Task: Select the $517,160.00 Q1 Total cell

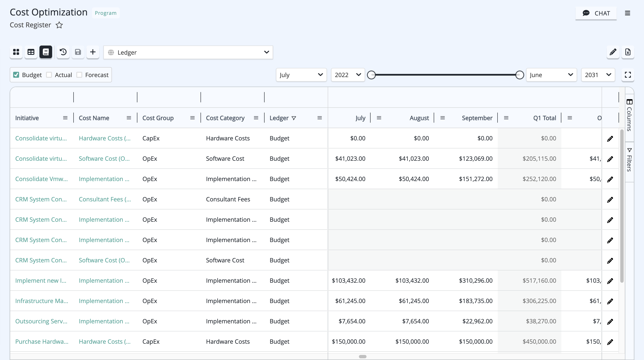Action: [539, 281]
